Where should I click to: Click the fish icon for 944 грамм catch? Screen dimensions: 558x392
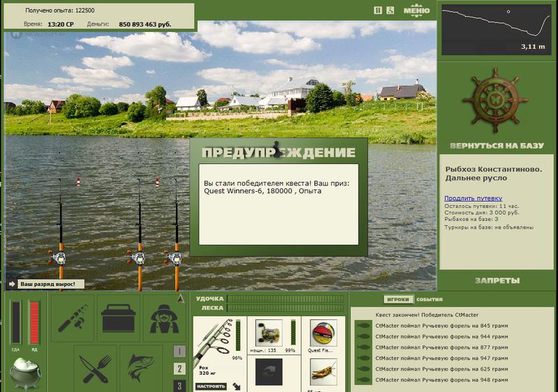click(363, 336)
